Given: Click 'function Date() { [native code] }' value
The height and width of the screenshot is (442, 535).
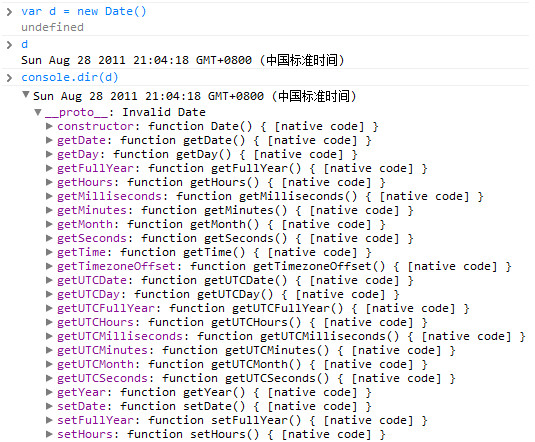Looking at the screenshot, I should pos(263,126).
